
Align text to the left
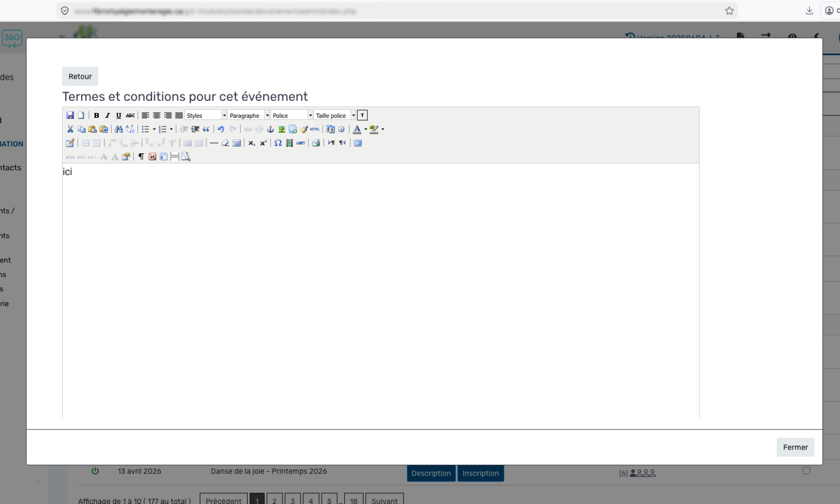click(145, 115)
